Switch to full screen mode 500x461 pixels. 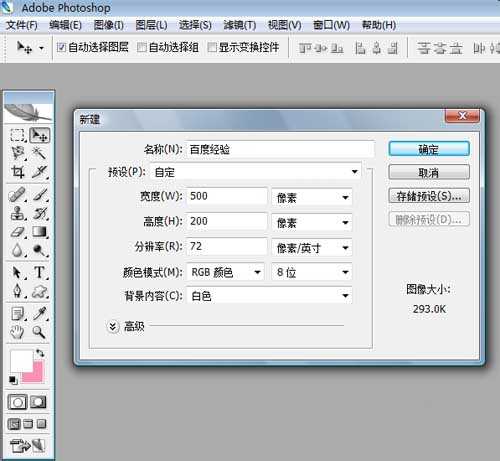tap(41, 424)
